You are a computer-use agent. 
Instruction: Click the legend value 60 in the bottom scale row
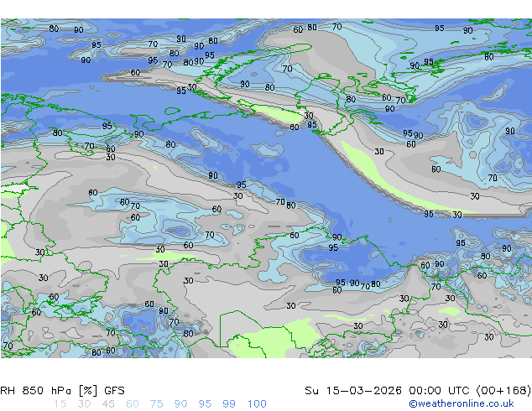tap(133, 404)
